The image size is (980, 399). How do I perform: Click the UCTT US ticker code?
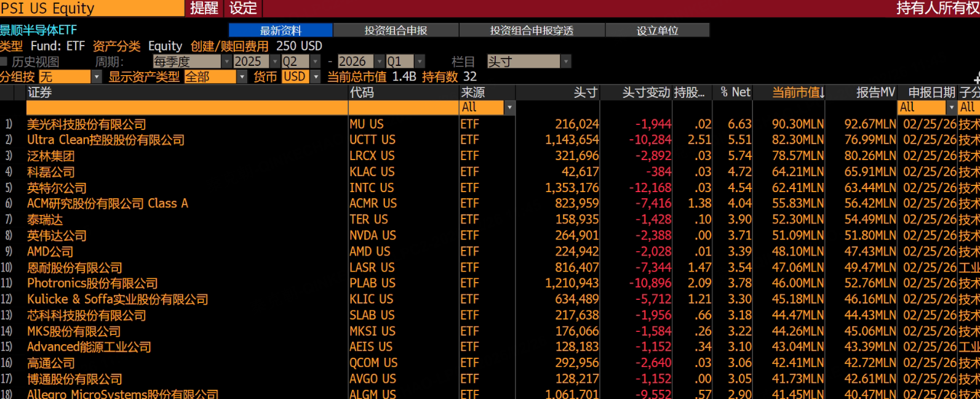[x=372, y=140]
